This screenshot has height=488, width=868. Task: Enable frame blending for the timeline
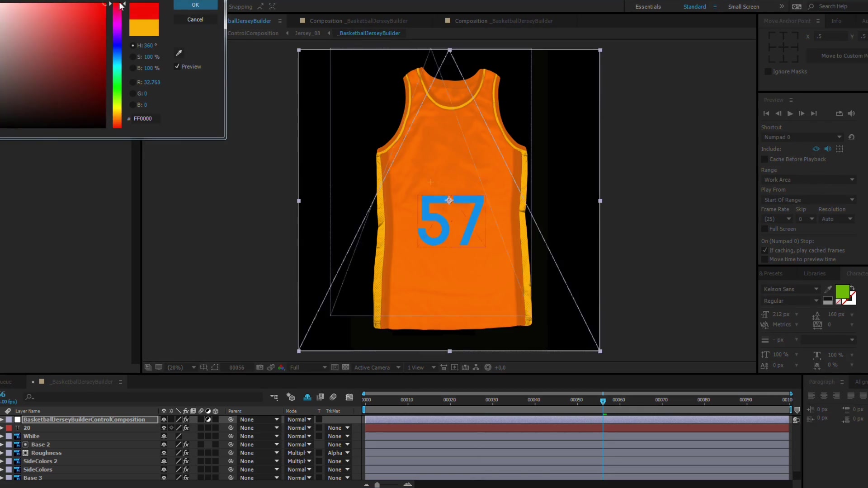321,397
